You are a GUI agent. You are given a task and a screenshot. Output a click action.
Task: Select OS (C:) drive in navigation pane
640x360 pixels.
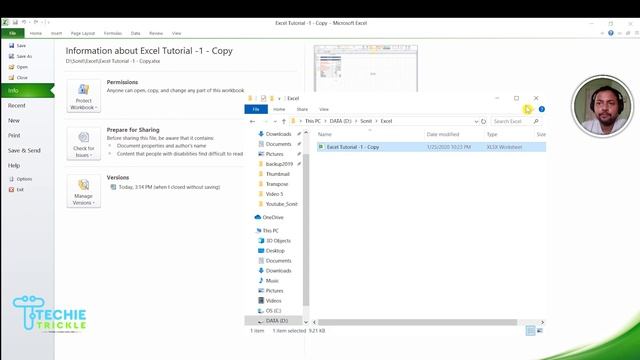point(273,311)
